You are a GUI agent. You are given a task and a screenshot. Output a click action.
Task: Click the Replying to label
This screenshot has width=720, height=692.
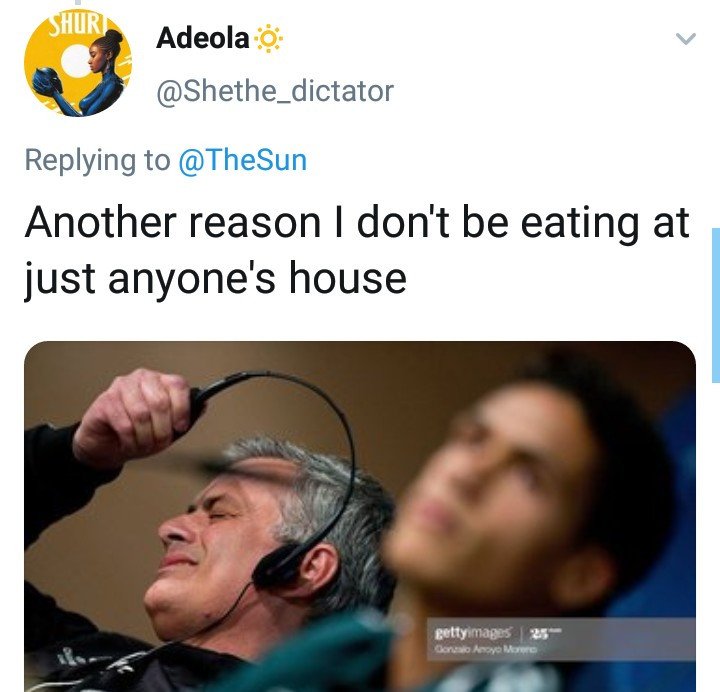(97, 161)
